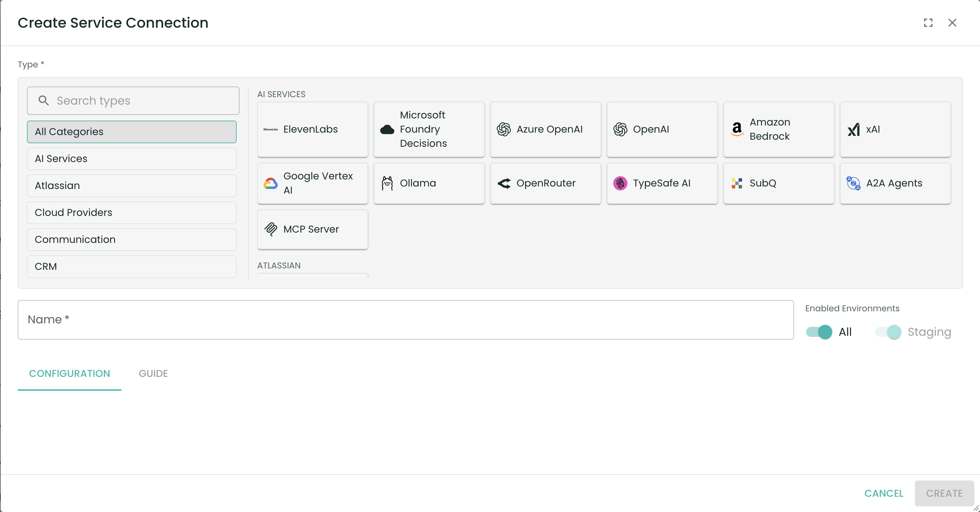Select the AI Services category
Screen dimensions: 980x512
[132, 159]
